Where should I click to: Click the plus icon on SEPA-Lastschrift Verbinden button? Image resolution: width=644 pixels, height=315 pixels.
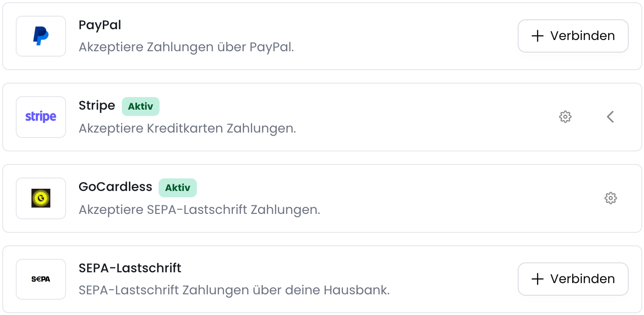click(537, 279)
